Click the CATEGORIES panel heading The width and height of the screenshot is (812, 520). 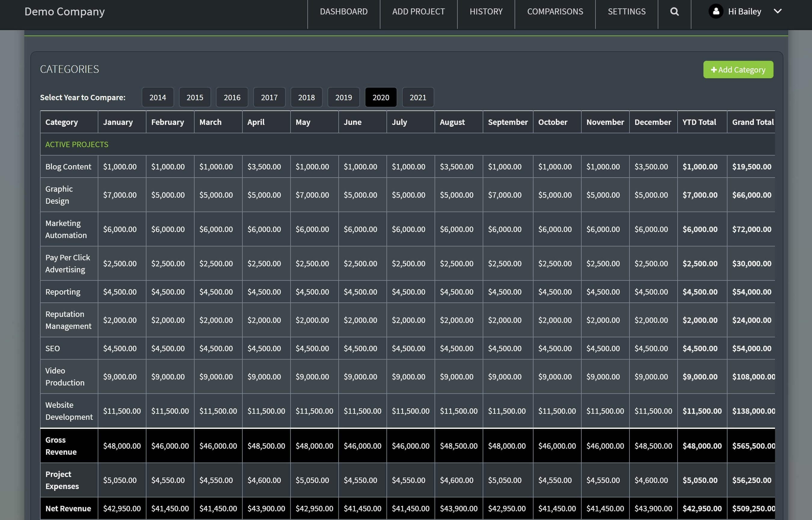(x=69, y=69)
